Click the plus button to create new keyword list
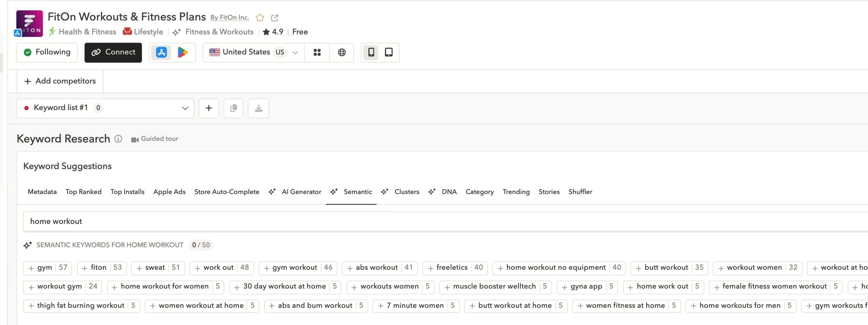 (209, 108)
